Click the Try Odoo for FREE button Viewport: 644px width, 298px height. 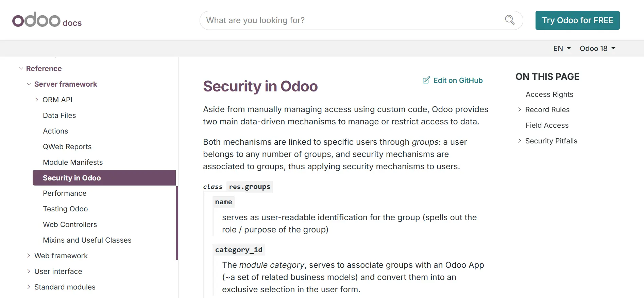tap(577, 20)
